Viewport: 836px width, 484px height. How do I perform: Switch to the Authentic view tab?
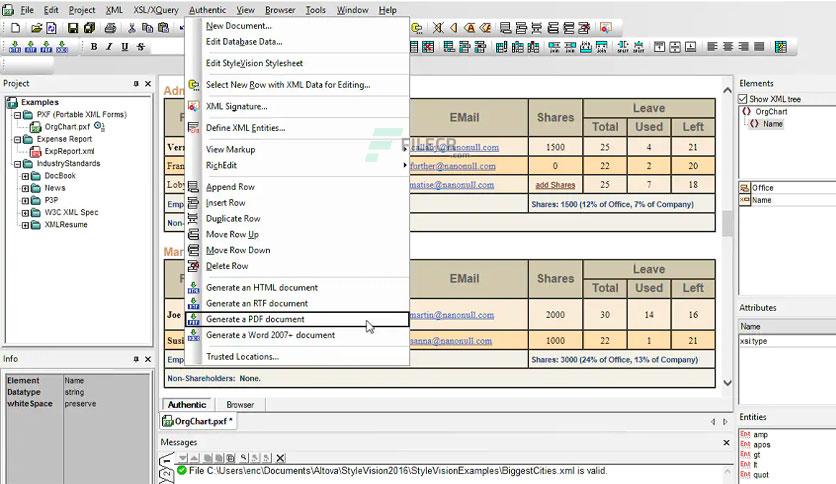pyautogui.click(x=187, y=405)
